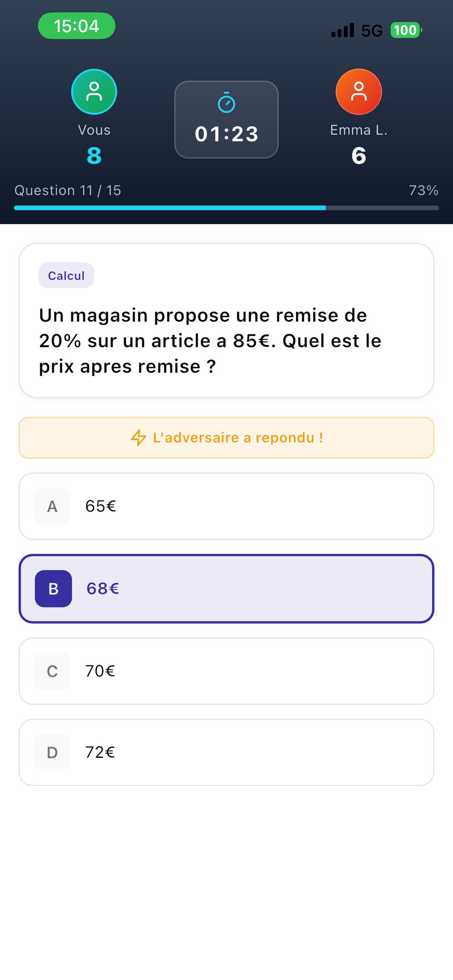Expand the 01:23 timer panel
453x980 pixels.
point(226,120)
